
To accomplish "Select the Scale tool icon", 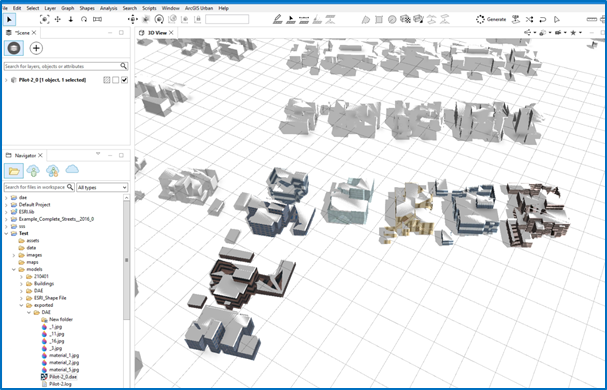I will (x=97, y=19).
